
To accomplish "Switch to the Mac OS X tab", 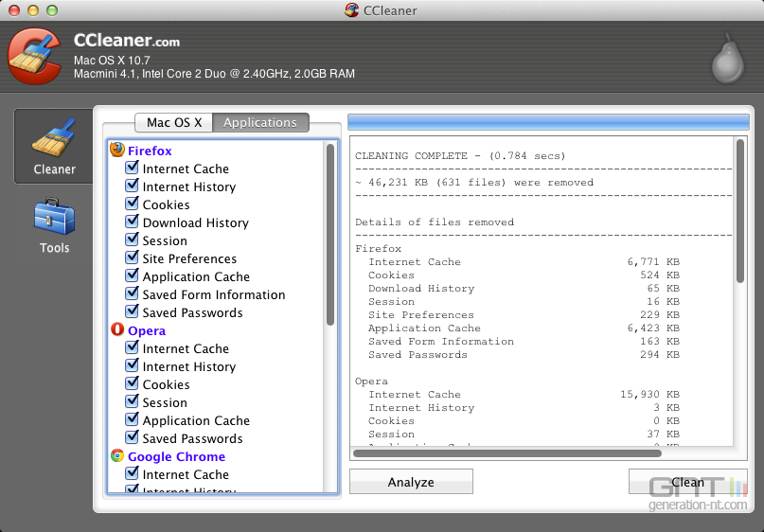I will (x=174, y=122).
